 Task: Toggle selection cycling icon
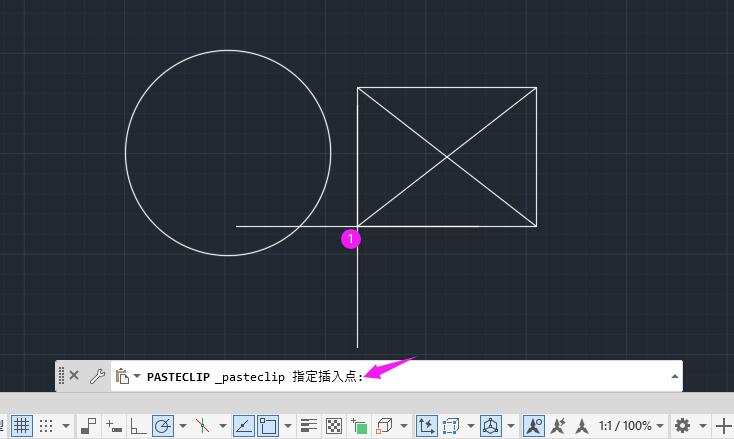point(359,425)
